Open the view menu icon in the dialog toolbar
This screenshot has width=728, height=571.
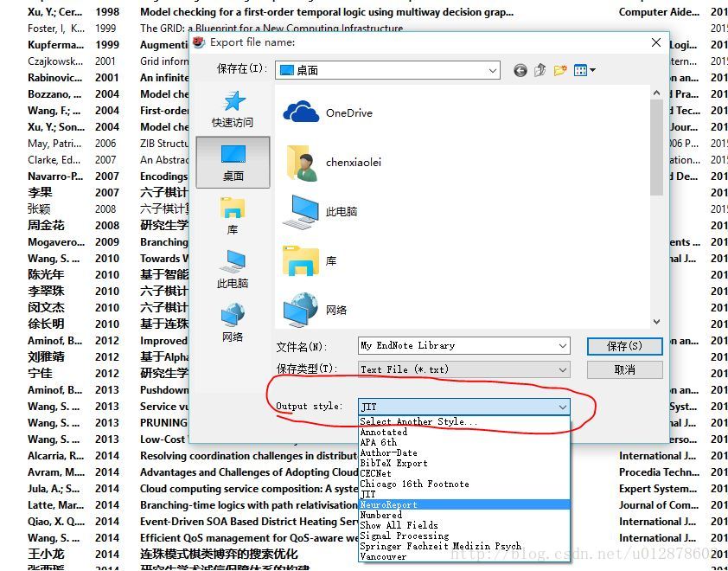tap(584, 70)
